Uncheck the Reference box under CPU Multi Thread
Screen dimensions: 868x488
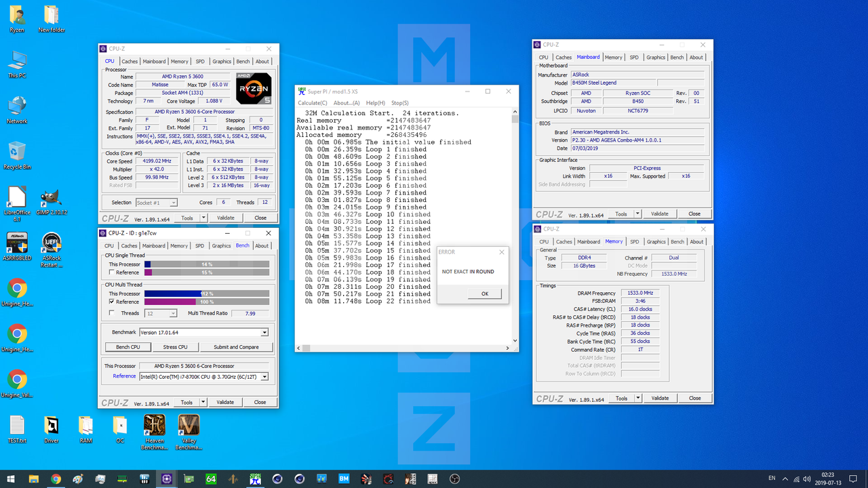point(111,302)
